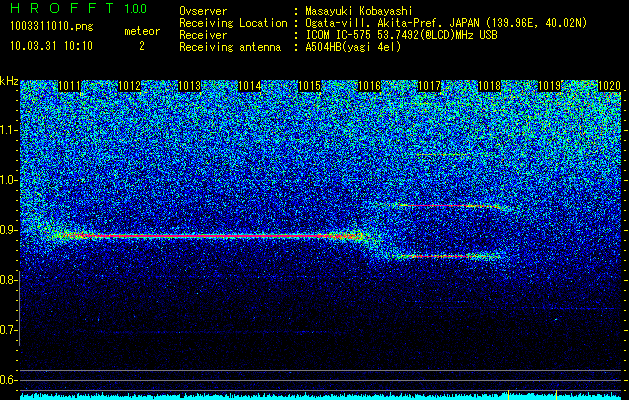Click the 1011 time marker
Image resolution: width=629 pixels, height=400 pixels.
pyautogui.click(x=69, y=86)
